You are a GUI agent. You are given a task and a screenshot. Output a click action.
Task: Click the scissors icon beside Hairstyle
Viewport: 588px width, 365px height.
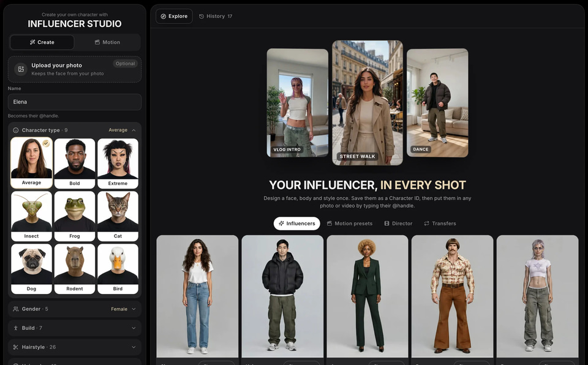[x=16, y=347]
